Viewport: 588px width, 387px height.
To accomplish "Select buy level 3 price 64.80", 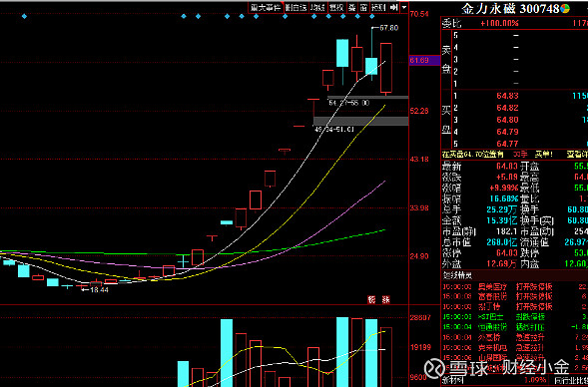I will [x=507, y=120].
